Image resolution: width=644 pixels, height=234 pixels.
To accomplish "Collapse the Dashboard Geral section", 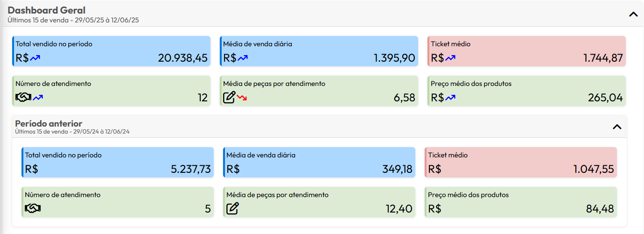I will pos(633,14).
